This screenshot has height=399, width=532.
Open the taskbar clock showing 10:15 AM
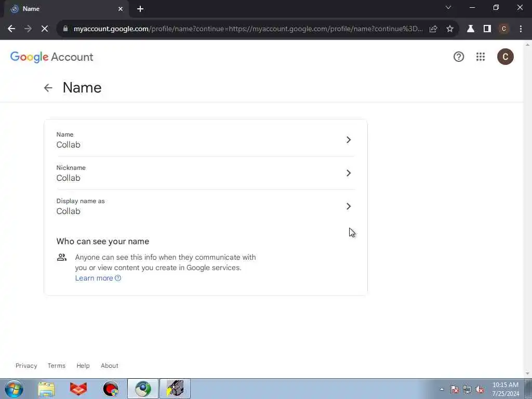coord(505,389)
